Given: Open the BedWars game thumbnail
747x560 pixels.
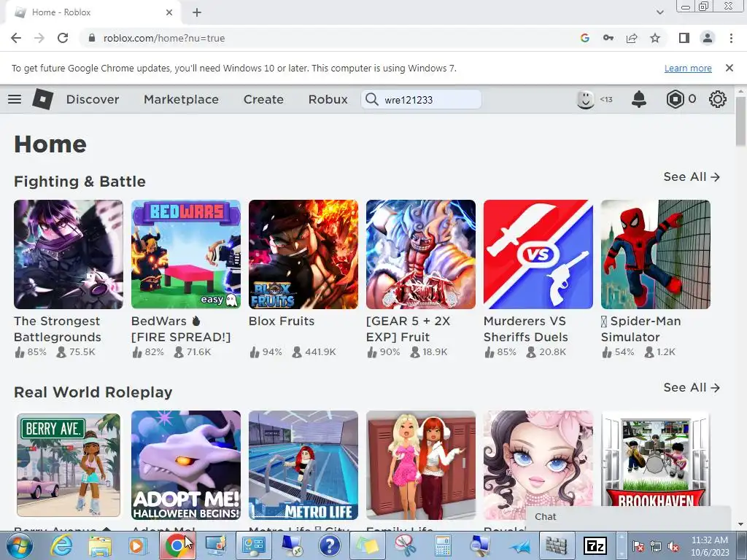Looking at the screenshot, I should [186, 254].
